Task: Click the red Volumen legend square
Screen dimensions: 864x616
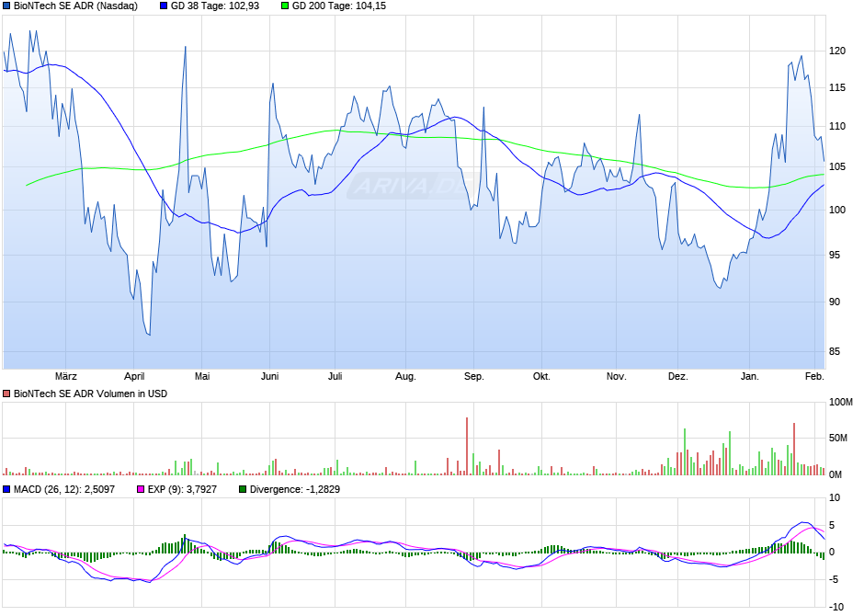Action: [6, 394]
